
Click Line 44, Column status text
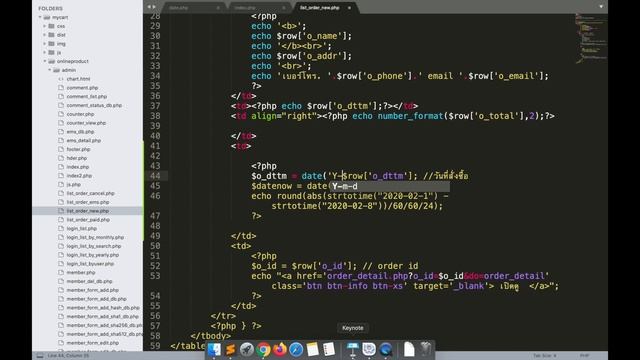(x=68, y=356)
